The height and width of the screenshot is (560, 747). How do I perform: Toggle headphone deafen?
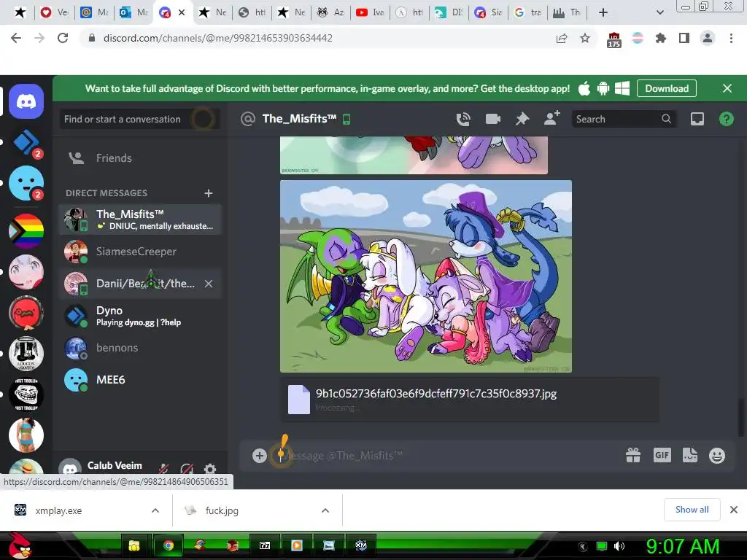pos(187,469)
